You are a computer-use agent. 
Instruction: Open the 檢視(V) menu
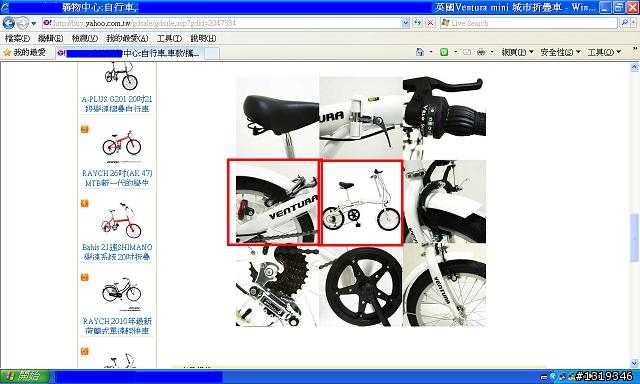(x=84, y=38)
